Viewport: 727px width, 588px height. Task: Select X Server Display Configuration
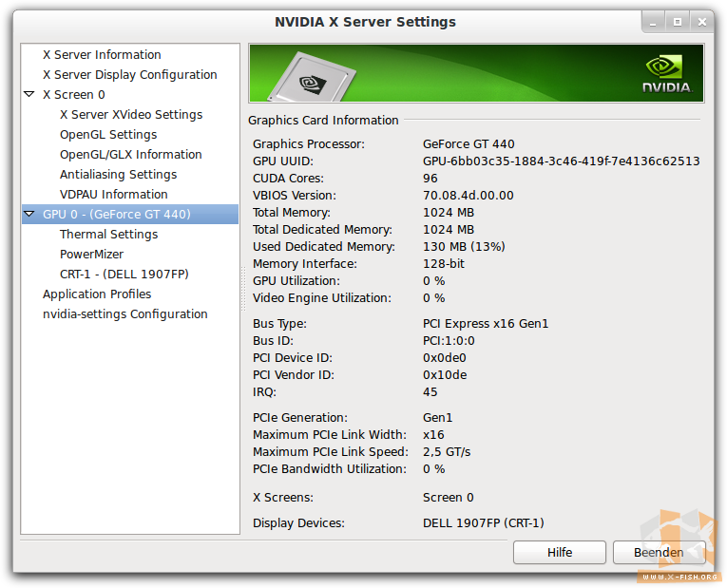(x=130, y=75)
